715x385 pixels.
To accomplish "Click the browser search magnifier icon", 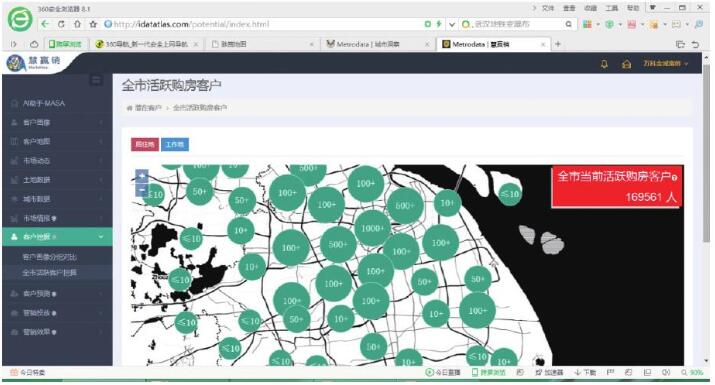I will tap(569, 24).
